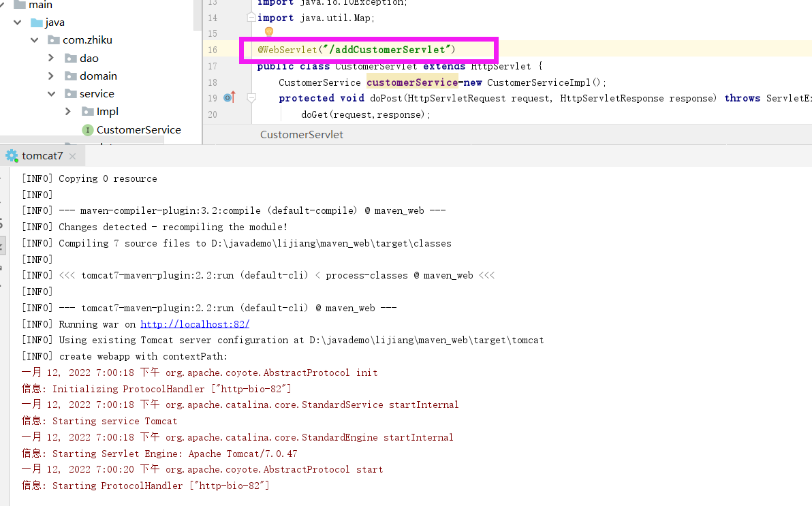Click the com.zhiku package folder icon
Screen dimensions: 812x506
[x=53, y=40]
